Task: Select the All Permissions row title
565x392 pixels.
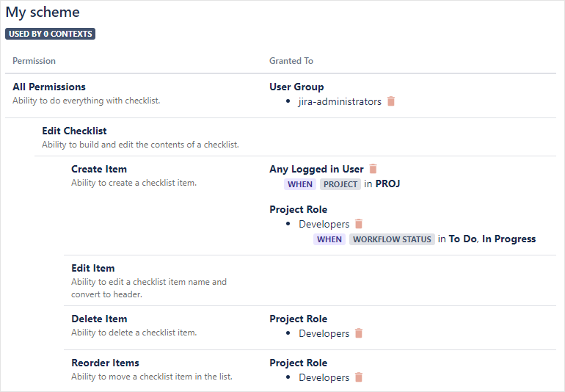Action: click(x=49, y=87)
